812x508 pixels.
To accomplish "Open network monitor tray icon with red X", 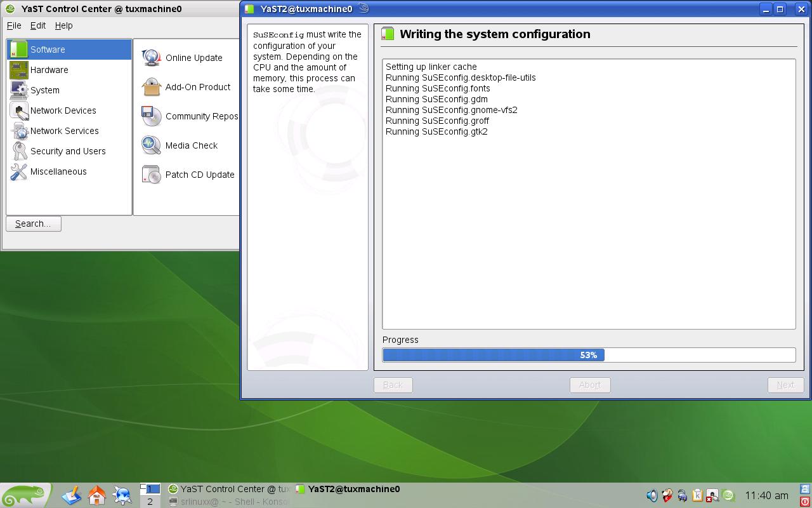I will 712,496.
